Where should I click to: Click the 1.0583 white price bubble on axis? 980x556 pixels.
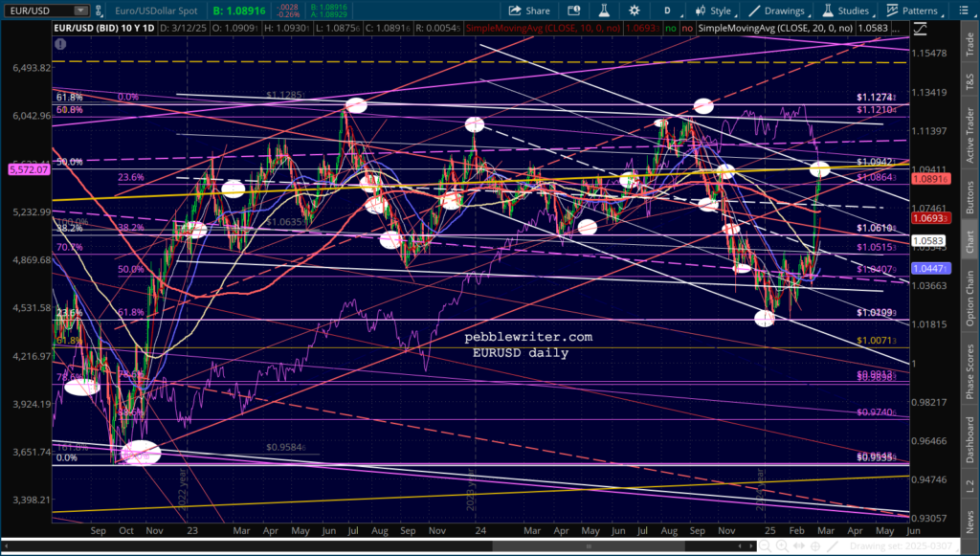pyautogui.click(x=928, y=240)
